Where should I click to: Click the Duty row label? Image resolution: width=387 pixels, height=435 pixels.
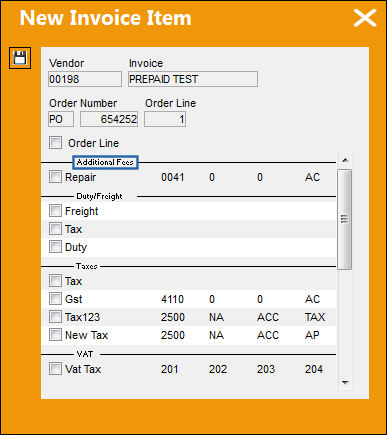76,247
